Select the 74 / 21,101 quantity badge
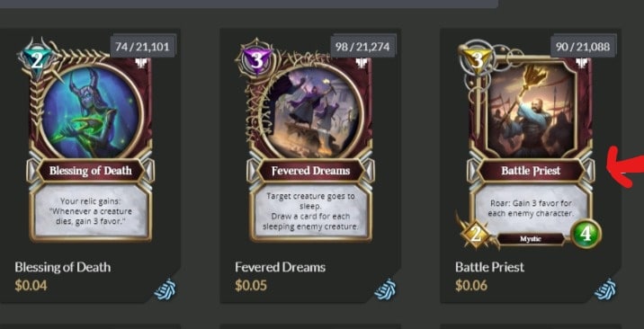Screen dimensions: 644x329 (x=142, y=47)
